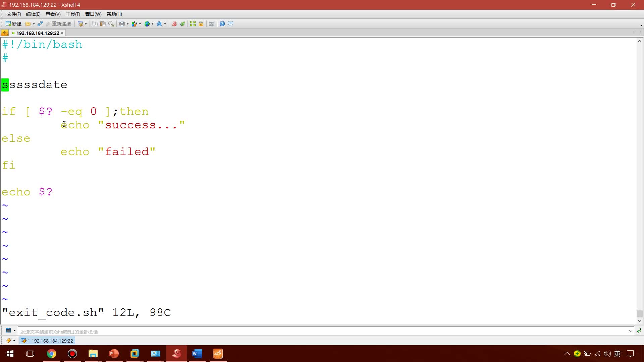644x362 pixels.
Task: Click the Find magnifier icon
Action: 111,24
